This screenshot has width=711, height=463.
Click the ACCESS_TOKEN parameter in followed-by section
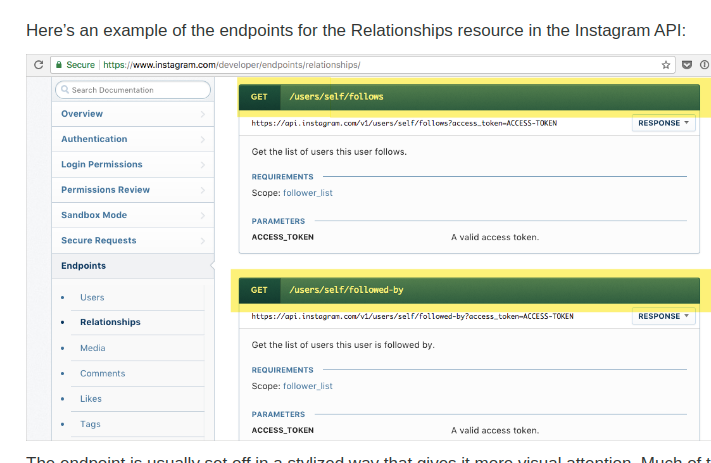pos(282,430)
